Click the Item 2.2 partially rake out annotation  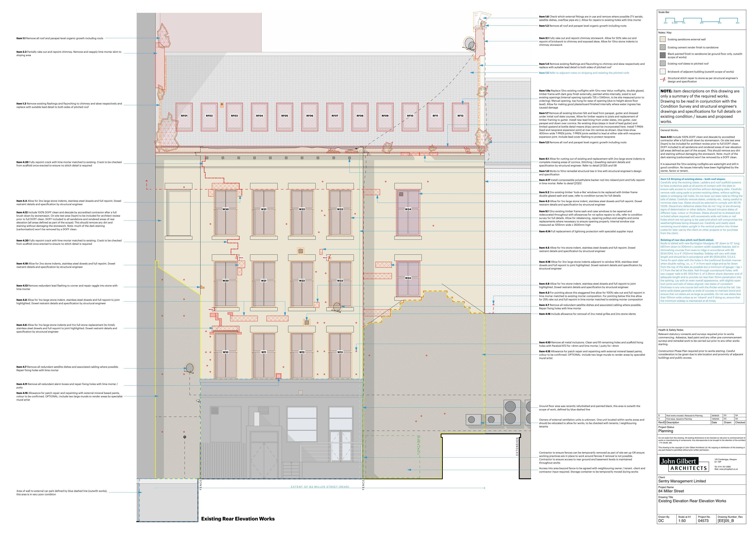(x=69, y=54)
